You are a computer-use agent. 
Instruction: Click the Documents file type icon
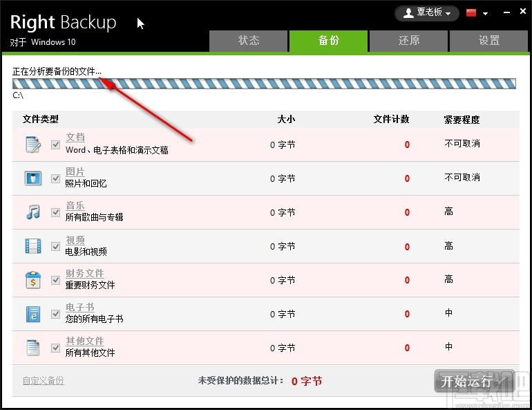tap(33, 145)
